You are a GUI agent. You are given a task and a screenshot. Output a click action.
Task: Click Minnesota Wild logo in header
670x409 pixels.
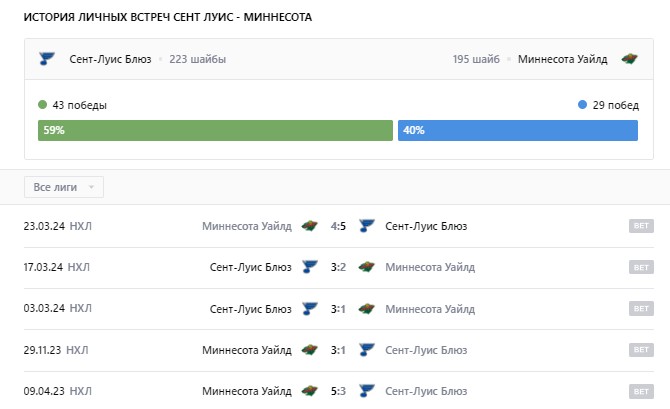[628, 59]
